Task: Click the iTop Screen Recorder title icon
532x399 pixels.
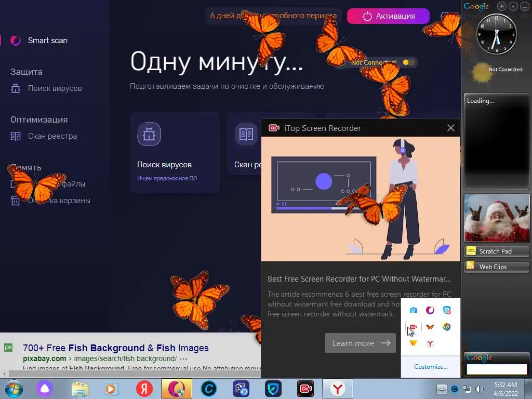Action: pos(274,128)
